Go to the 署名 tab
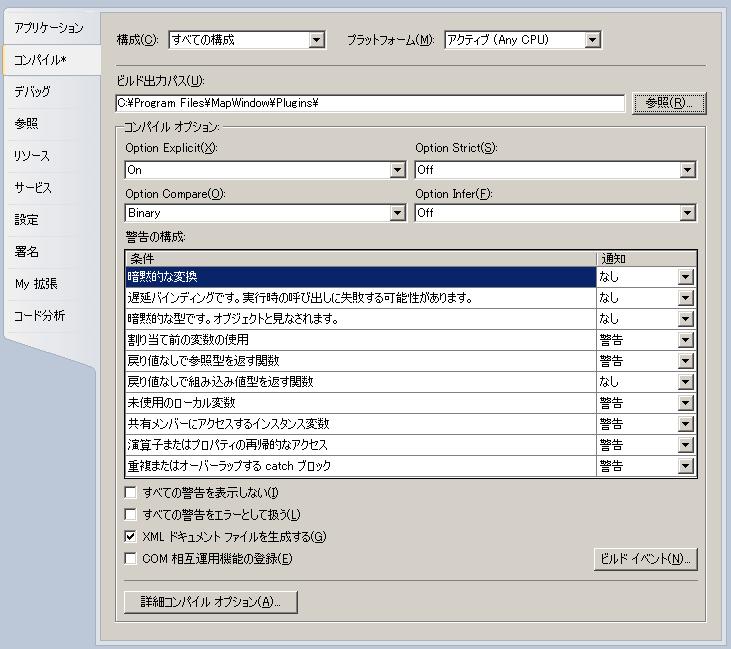The image size is (731, 649). 26,252
